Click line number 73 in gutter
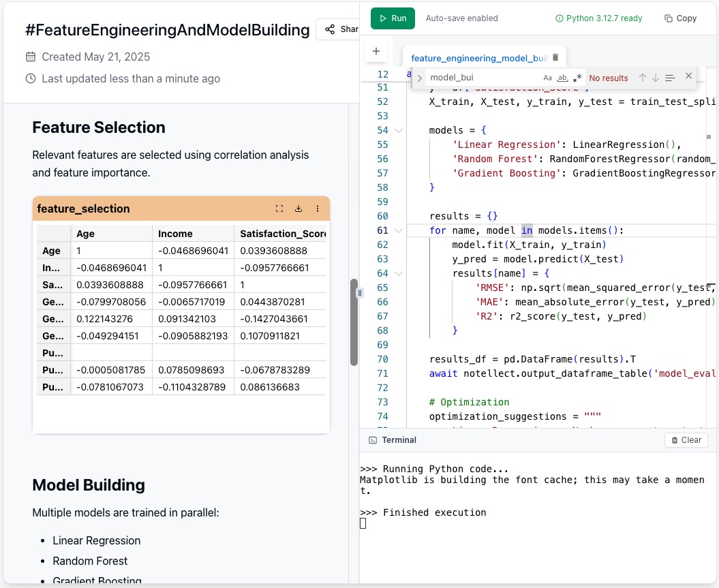719x588 pixels. [382, 402]
